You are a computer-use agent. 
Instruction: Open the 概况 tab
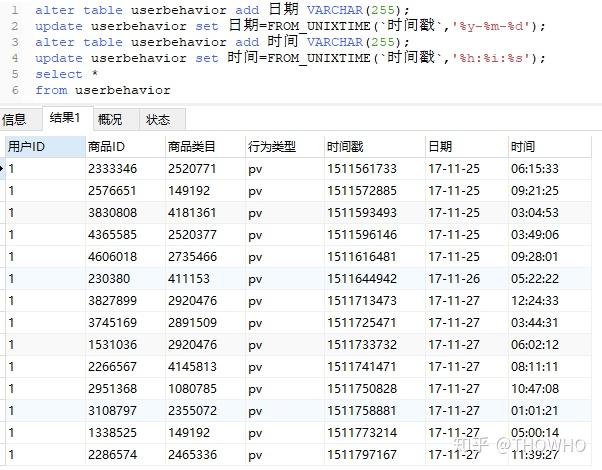[110, 120]
